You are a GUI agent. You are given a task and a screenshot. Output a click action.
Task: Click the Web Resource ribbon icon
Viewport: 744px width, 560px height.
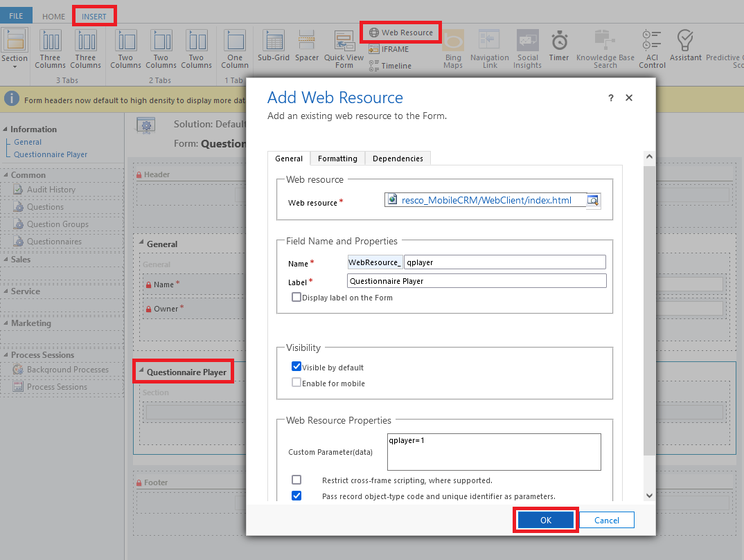click(x=375, y=33)
